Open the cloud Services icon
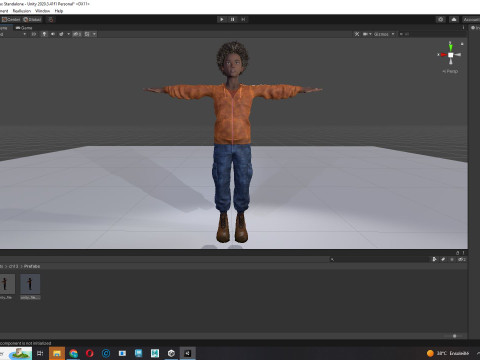Screen dimensions: 480x360 pyautogui.click(x=454, y=20)
